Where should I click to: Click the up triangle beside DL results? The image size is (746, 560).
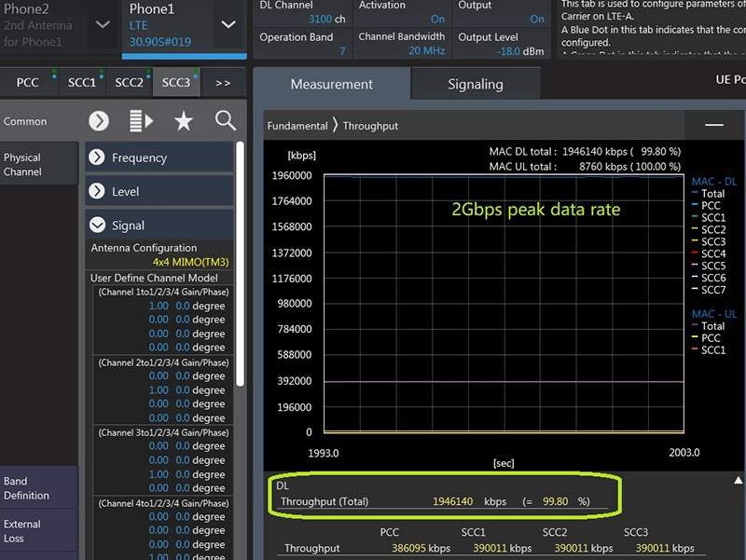click(x=738, y=481)
